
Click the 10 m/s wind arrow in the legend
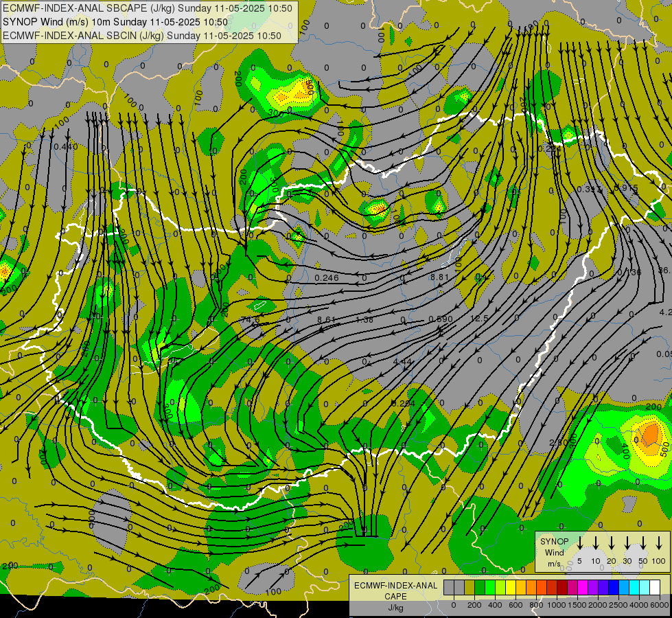596,543
